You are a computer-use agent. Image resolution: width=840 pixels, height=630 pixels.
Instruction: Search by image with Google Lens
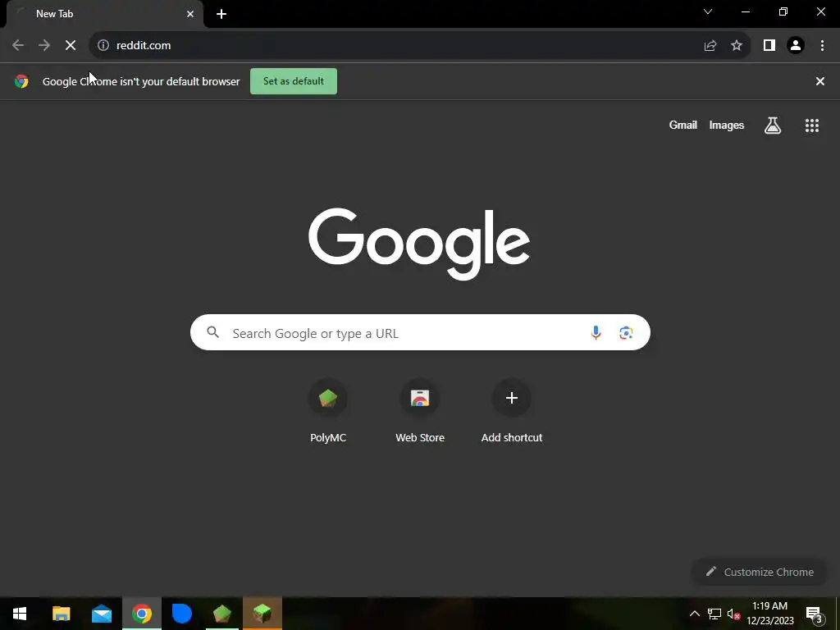(x=626, y=333)
